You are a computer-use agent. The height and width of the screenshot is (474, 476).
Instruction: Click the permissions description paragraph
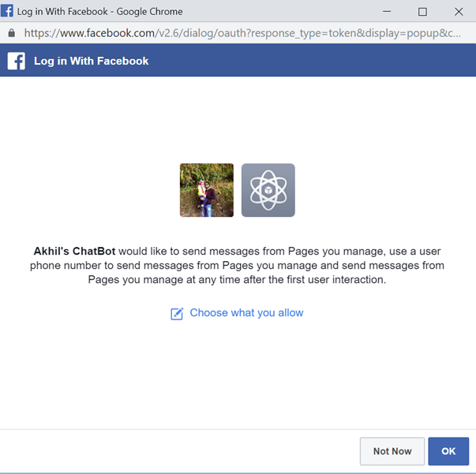coord(237,265)
